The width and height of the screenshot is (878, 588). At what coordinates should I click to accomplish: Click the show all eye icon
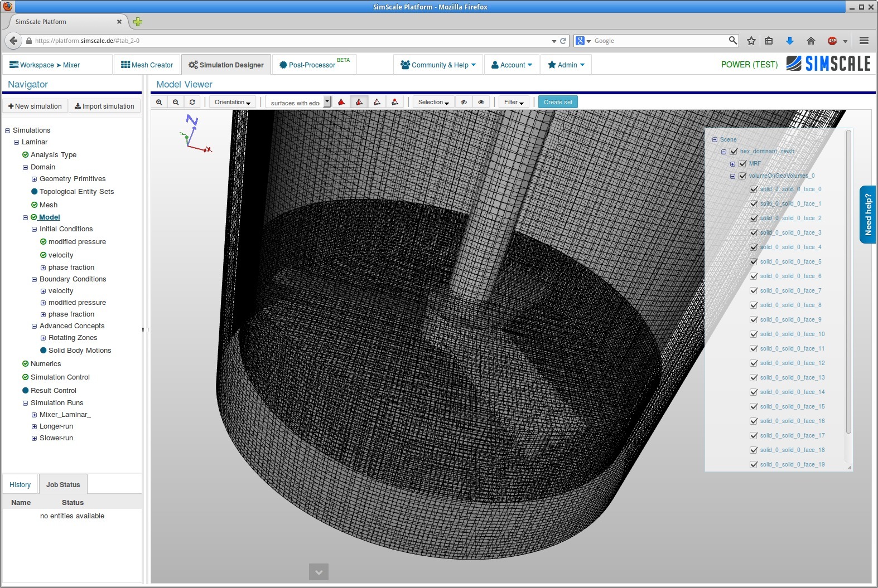coord(481,102)
